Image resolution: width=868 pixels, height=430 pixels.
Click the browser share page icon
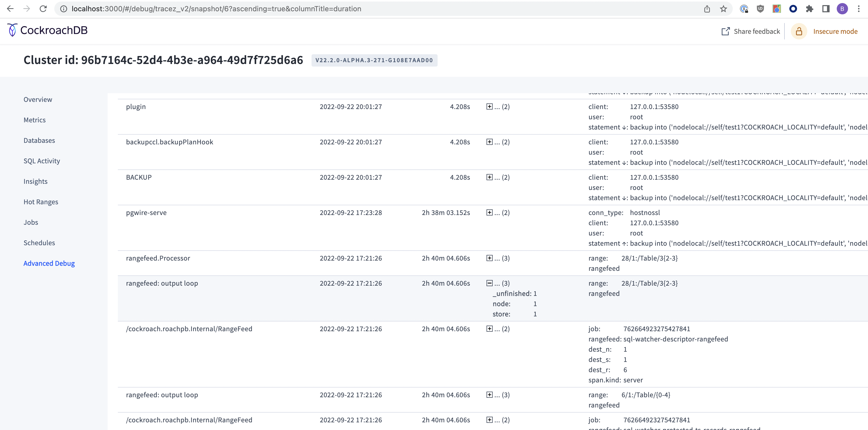(x=707, y=9)
